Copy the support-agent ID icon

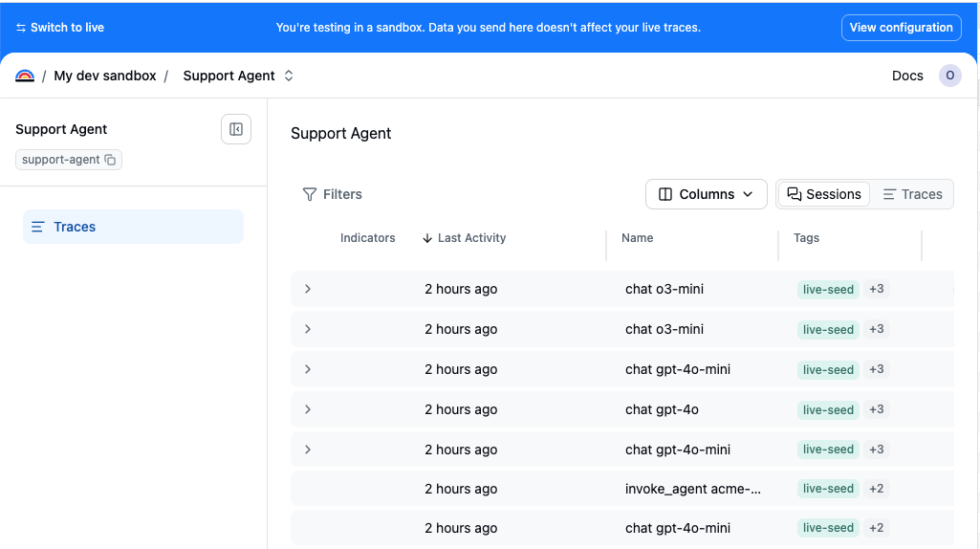[x=110, y=160]
